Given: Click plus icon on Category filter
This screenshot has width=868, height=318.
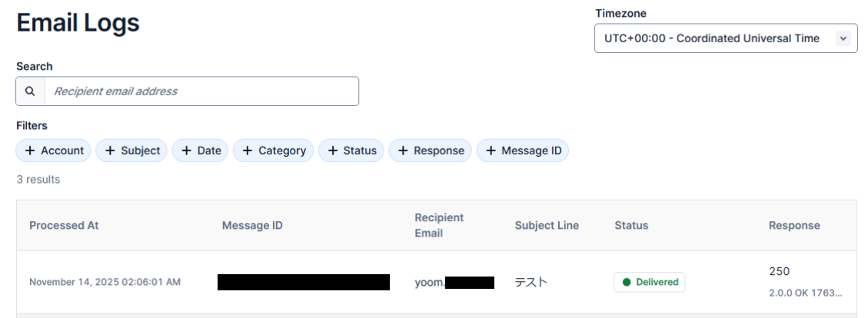Looking at the screenshot, I should coord(248,151).
